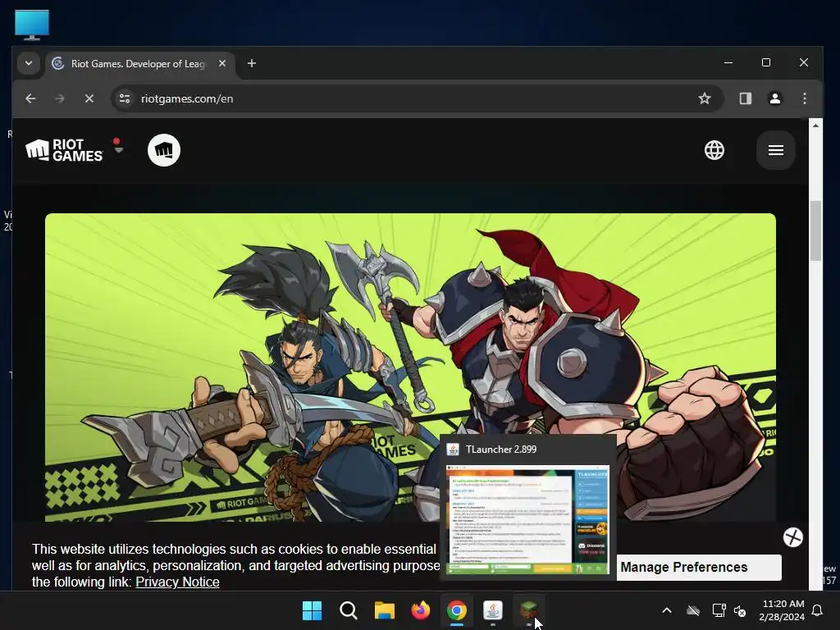840x630 pixels.
Task: Click the scrollbar up arrow
Action: click(x=815, y=126)
